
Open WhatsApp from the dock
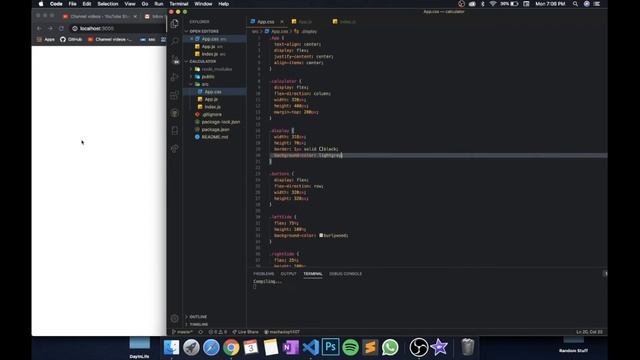coord(390,348)
